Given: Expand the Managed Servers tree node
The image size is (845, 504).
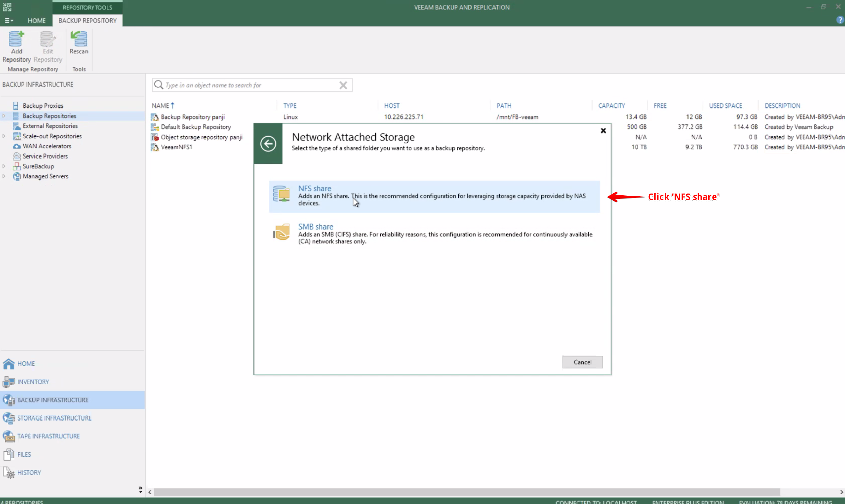Looking at the screenshot, I should [4, 176].
